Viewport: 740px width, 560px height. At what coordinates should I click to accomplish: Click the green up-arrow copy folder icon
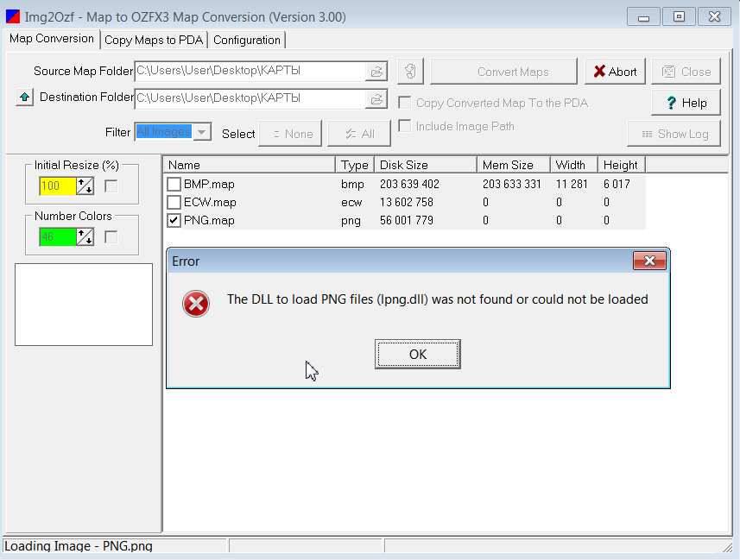[24, 98]
